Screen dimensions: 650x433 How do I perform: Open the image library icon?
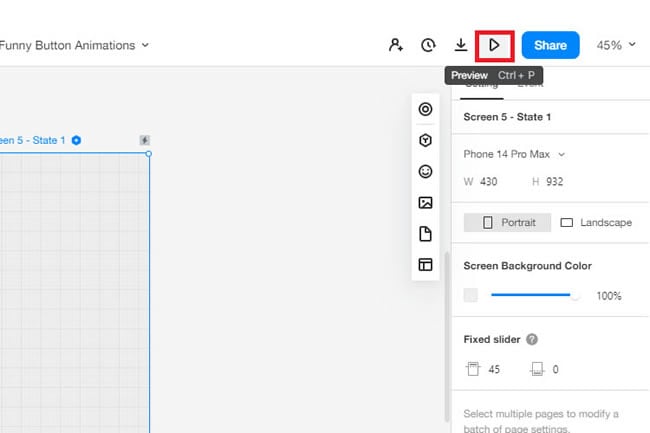425,203
